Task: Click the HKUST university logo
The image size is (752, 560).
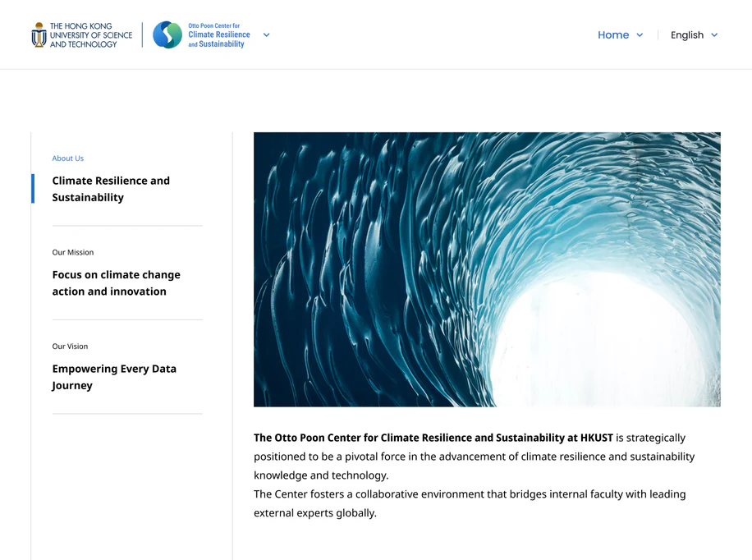Action: (82, 35)
